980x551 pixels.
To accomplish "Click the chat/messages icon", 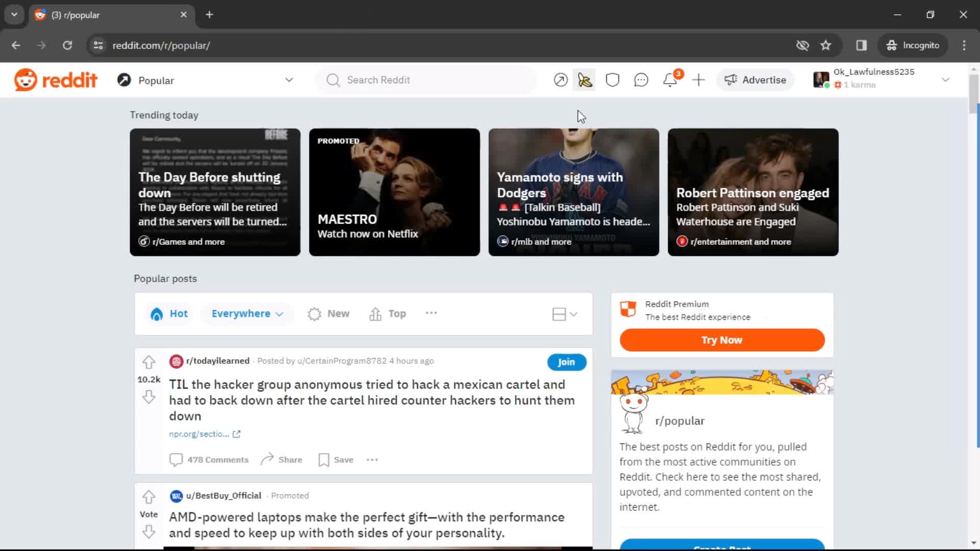I will [x=641, y=80].
